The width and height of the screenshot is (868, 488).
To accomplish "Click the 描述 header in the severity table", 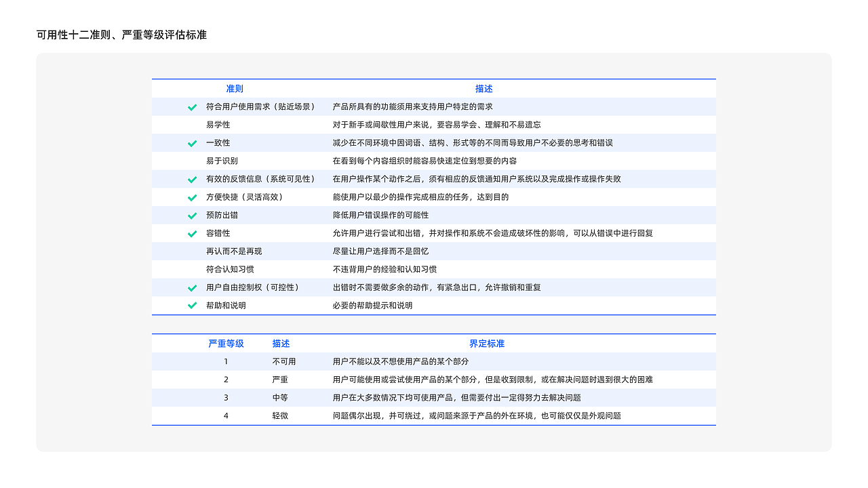I will pyautogui.click(x=281, y=344).
